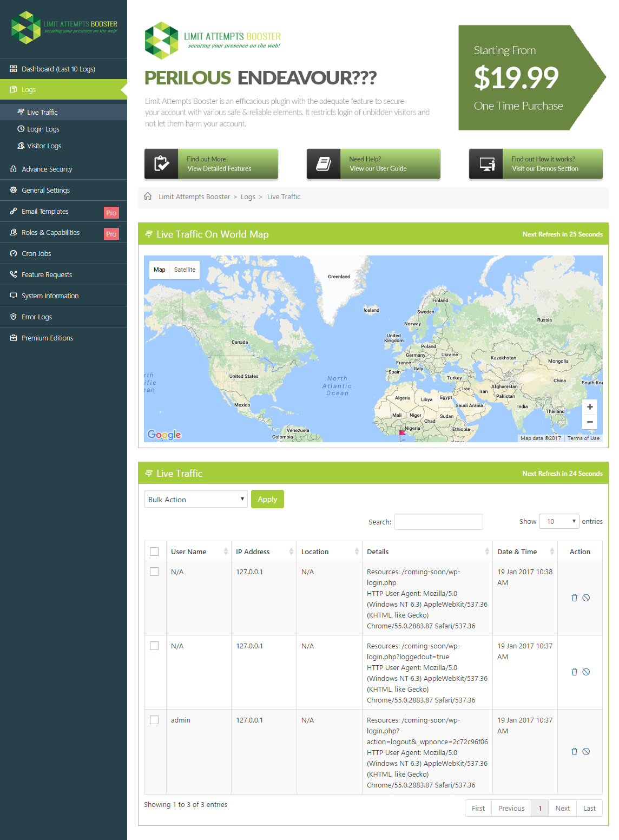Click the User Guide book icon

pyautogui.click(x=324, y=163)
